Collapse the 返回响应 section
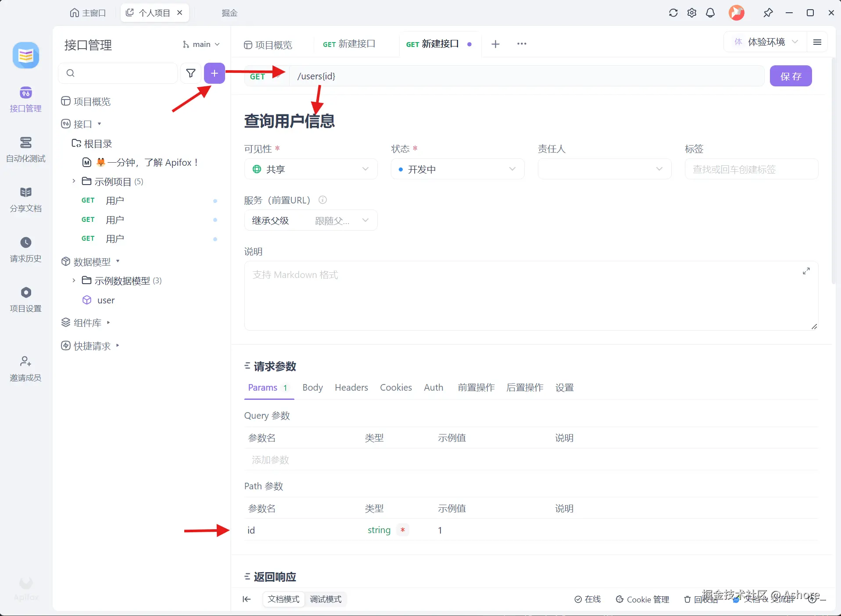This screenshot has height=616, width=841. point(247,577)
